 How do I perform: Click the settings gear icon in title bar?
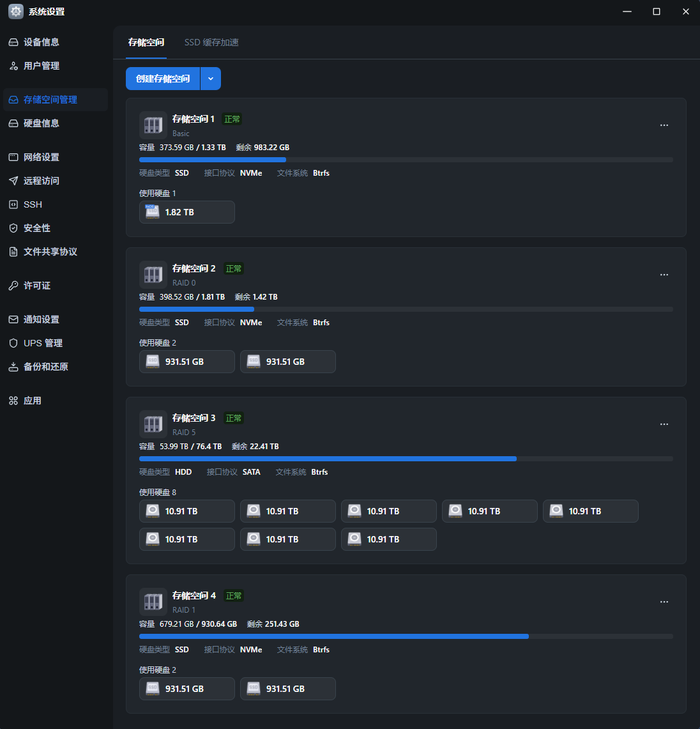(15, 11)
